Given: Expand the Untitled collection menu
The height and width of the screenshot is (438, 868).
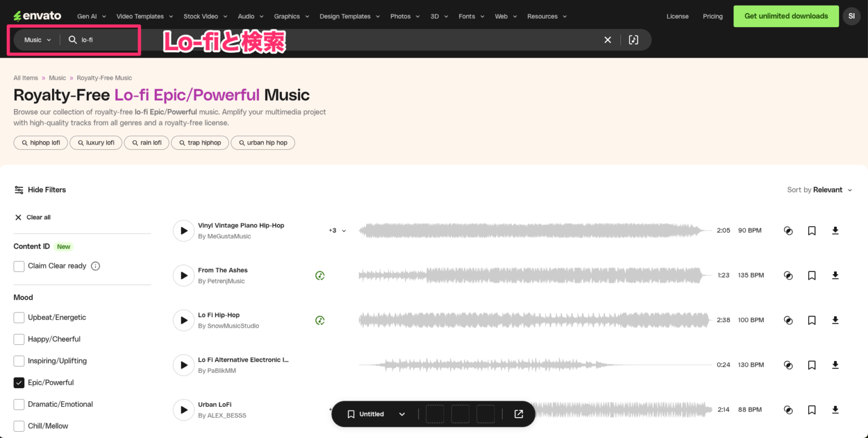Looking at the screenshot, I should [402, 414].
